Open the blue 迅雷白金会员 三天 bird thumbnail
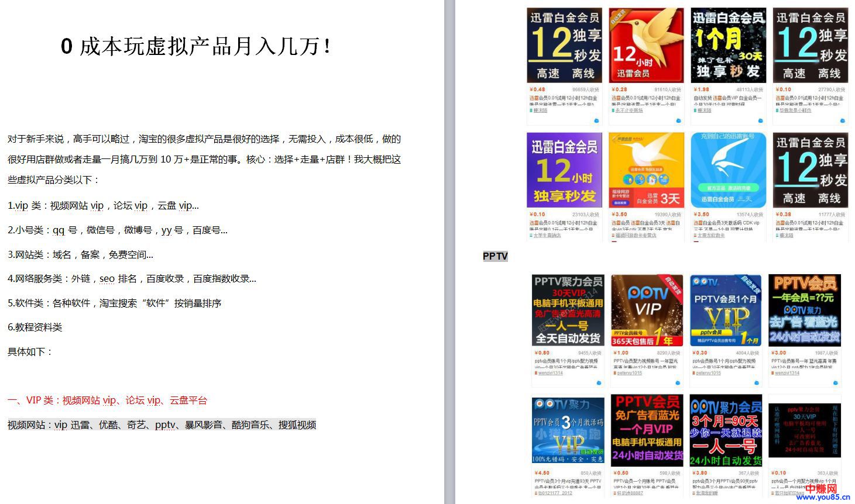Image resolution: width=855 pixels, height=504 pixels. [728, 170]
